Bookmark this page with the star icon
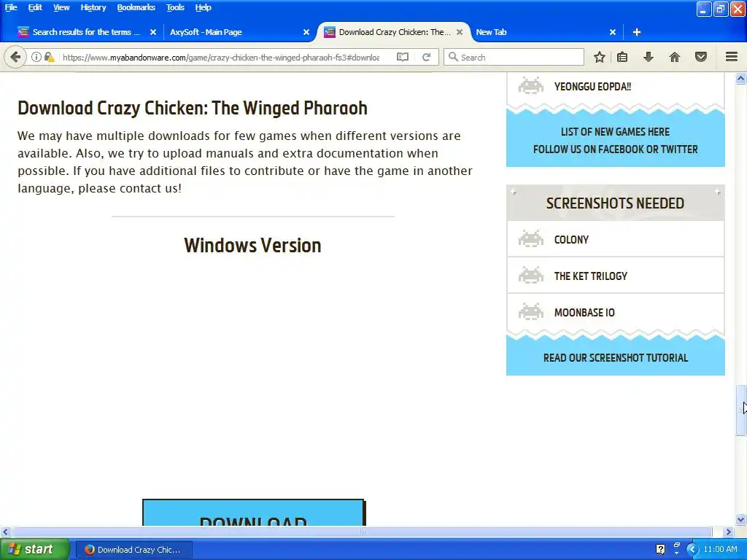 pyautogui.click(x=600, y=57)
